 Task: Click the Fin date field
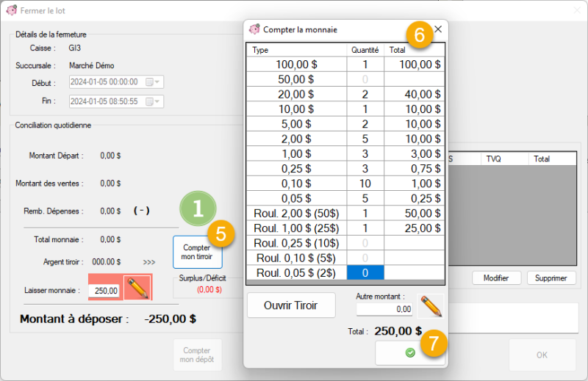[x=116, y=101]
